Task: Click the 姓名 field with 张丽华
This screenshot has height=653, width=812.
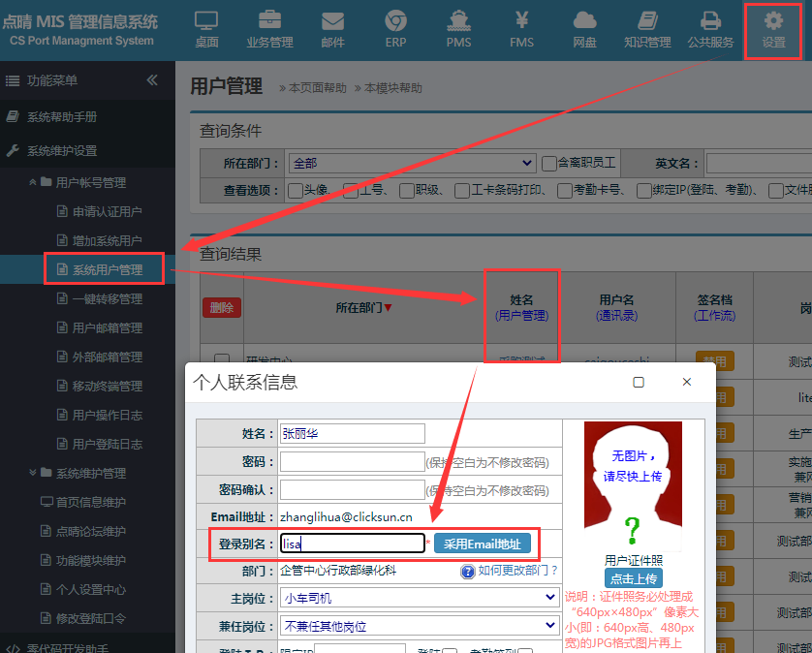Action: click(x=352, y=433)
